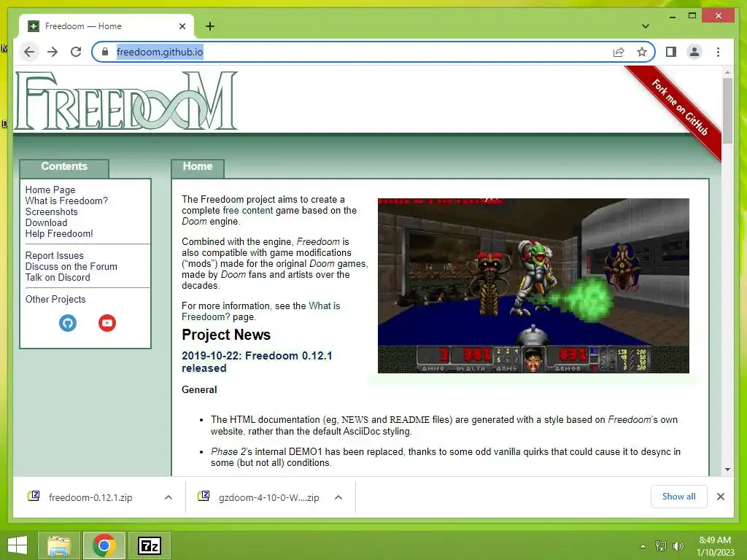
Task: Open the Freedoom 0.12.1 released heading
Action: click(257, 362)
